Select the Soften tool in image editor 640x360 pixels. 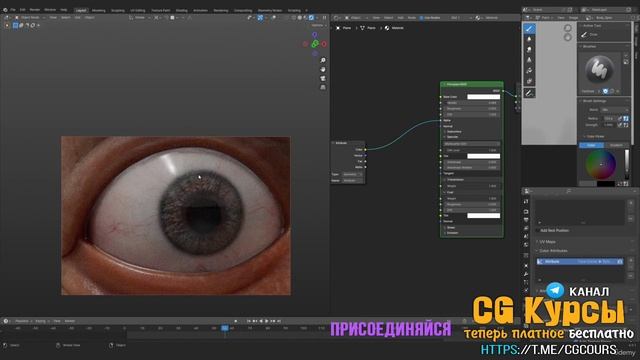[x=529, y=39]
